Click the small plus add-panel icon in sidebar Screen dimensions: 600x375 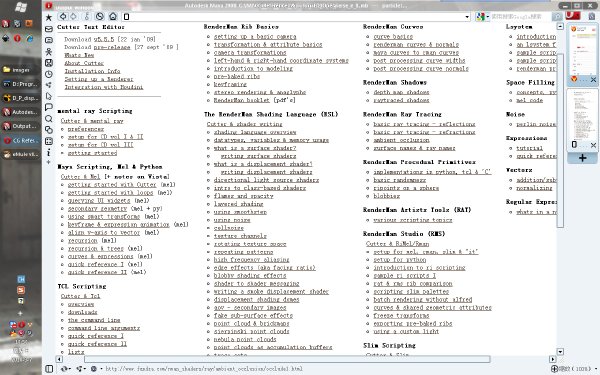49,162
